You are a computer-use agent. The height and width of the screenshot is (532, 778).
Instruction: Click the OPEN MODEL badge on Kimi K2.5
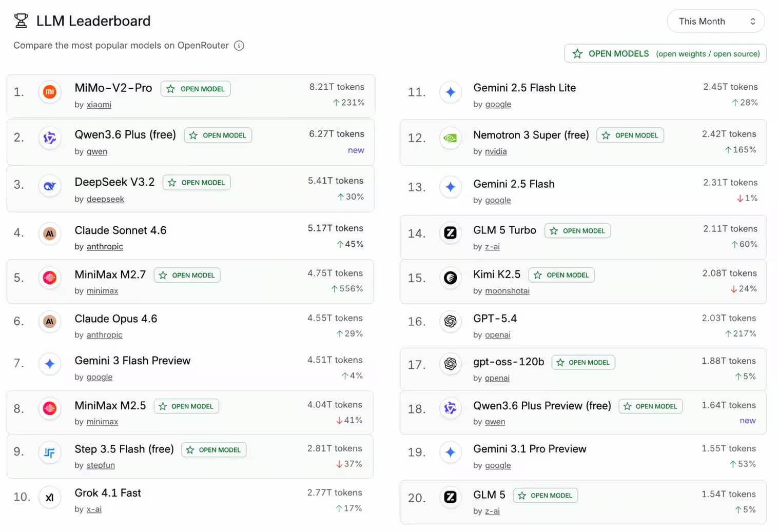tap(561, 275)
